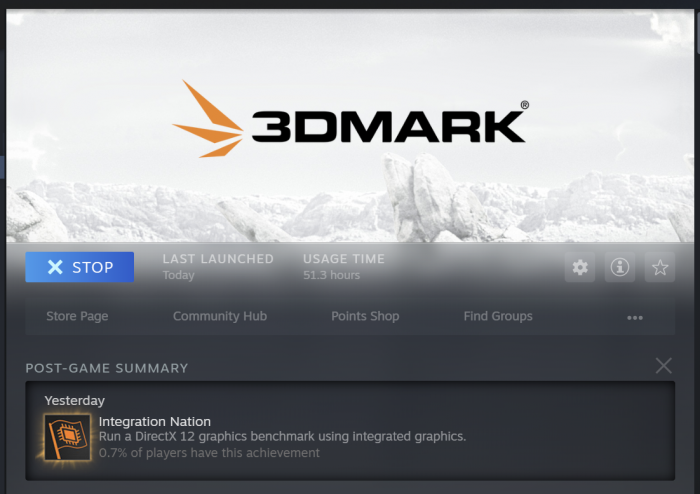Select the Integration Nation achievement title
Screen dimensions: 700x494
[155, 421]
